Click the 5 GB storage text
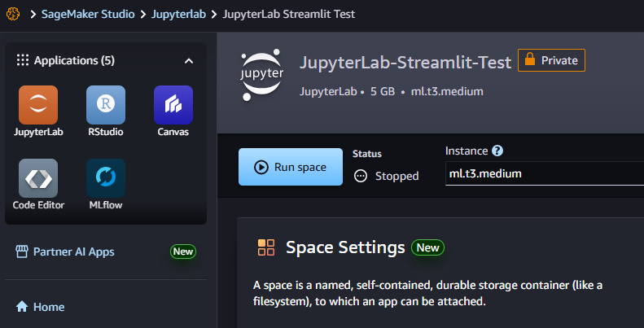Image resolution: width=644 pixels, height=328 pixels. pyautogui.click(x=383, y=91)
